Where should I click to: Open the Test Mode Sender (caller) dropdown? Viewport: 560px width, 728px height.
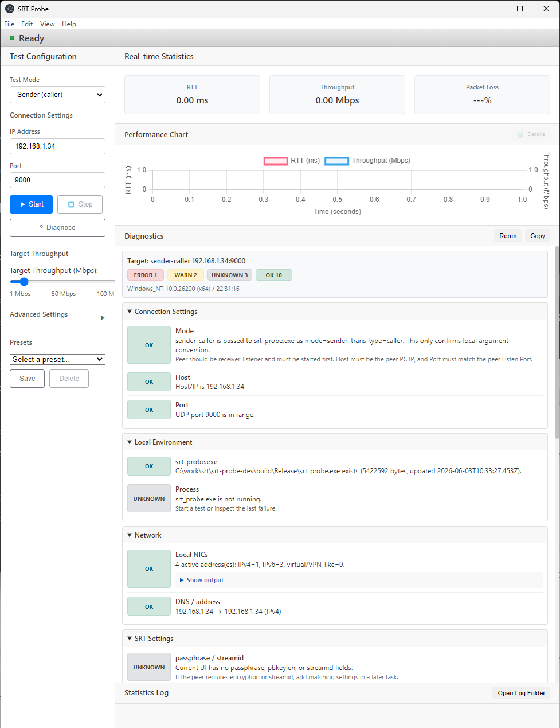point(57,95)
